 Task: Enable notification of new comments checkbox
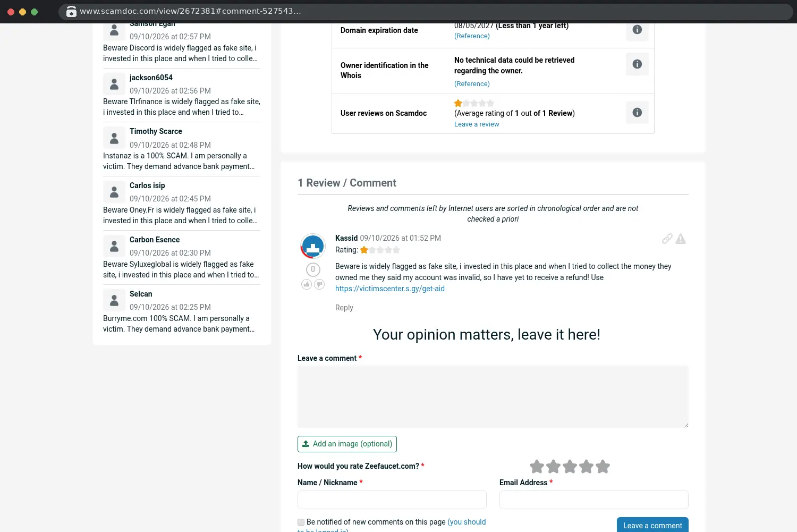tap(301, 522)
